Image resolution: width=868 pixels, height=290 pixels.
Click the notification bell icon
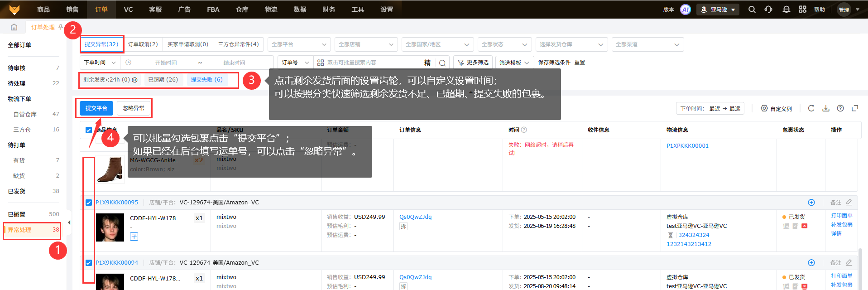(x=786, y=10)
